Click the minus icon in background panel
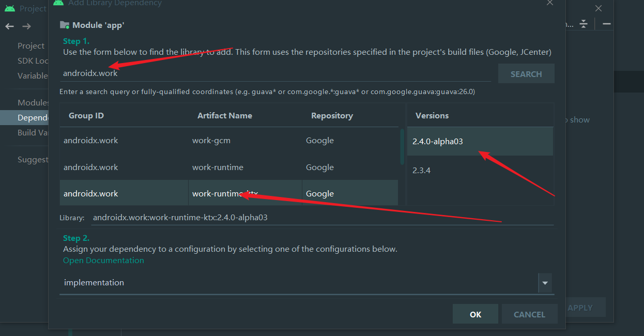The height and width of the screenshot is (336, 644). (x=607, y=24)
